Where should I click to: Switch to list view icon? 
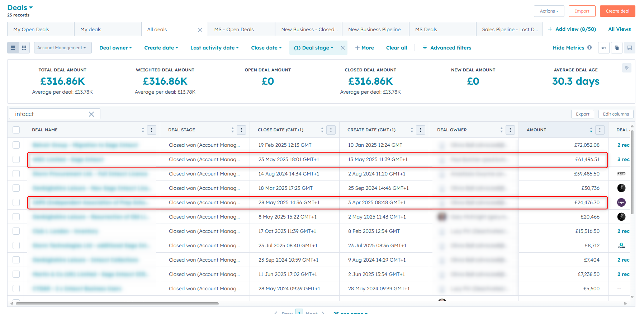13,48
